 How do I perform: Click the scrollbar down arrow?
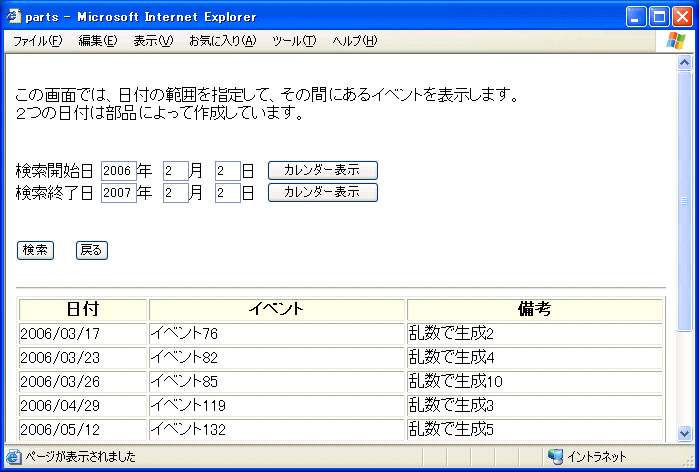[684, 432]
